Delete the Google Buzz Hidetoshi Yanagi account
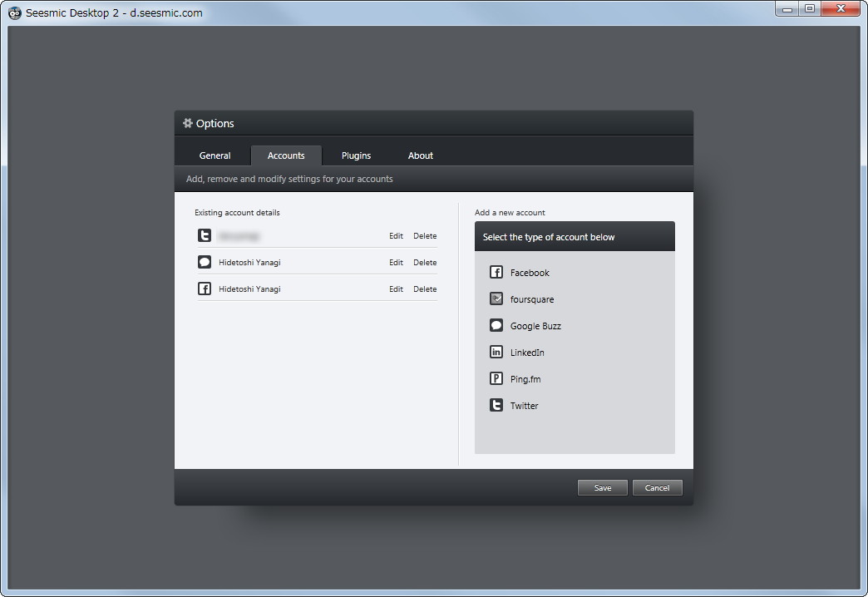Image resolution: width=868 pixels, height=597 pixels. click(425, 263)
